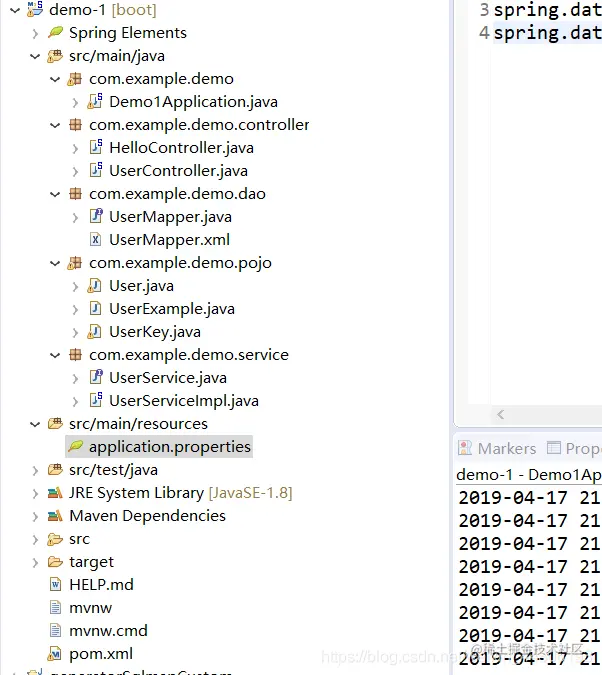Expand the Maven Dependencies node
This screenshot has width=602, height=675.
tap(35, 517)
